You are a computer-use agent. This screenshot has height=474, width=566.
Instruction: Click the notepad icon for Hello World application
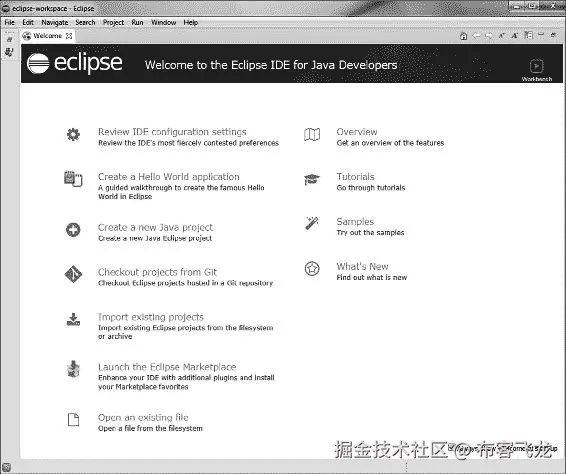click(73, 179)
